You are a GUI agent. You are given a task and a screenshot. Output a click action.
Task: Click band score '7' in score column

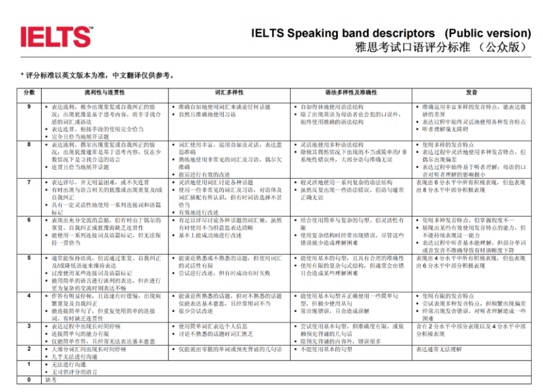coord(29,182)
